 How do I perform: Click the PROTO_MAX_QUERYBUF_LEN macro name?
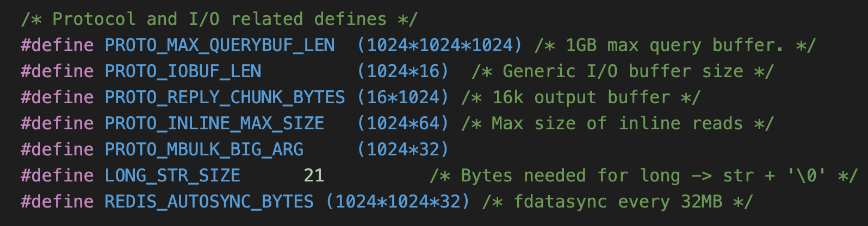coord(219,45)
